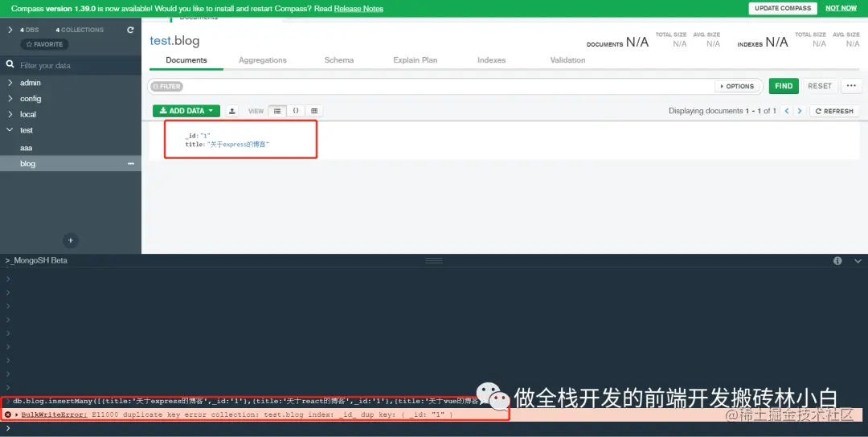Image resolution: width=868 pixels, height=437 pixels.
Task: Open the Validation tab
Action: [x=567, y=60]
